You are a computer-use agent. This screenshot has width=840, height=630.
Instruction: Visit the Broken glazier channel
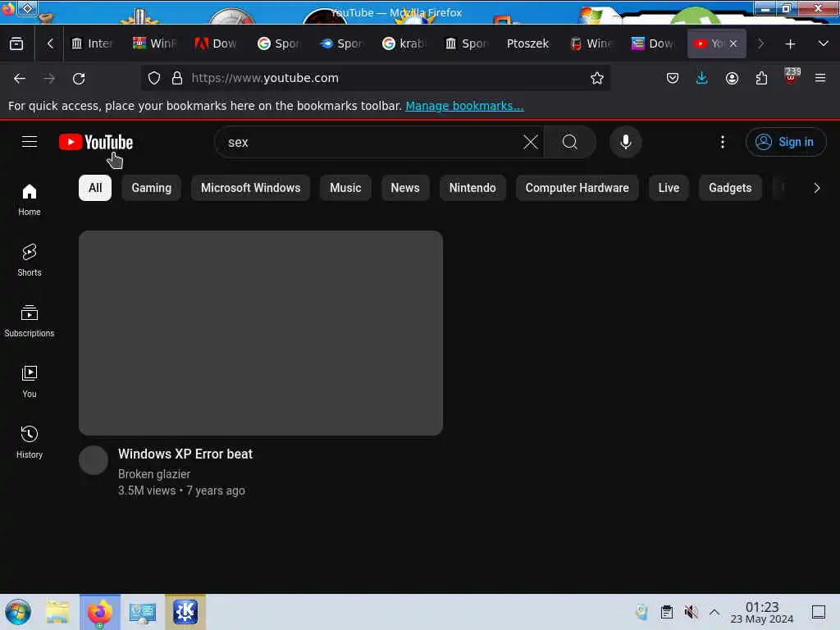click(154, 474)
